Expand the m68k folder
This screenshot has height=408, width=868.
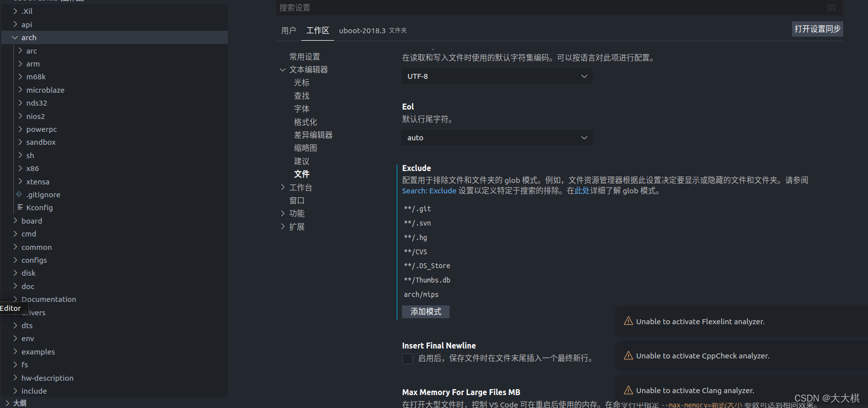[20, 76]
